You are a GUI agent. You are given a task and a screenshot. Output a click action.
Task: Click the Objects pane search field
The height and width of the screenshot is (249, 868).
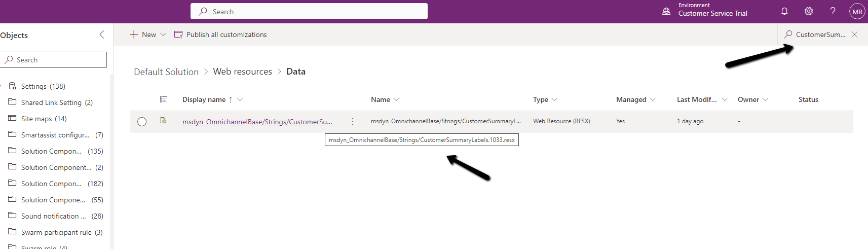tap(54, 60)
